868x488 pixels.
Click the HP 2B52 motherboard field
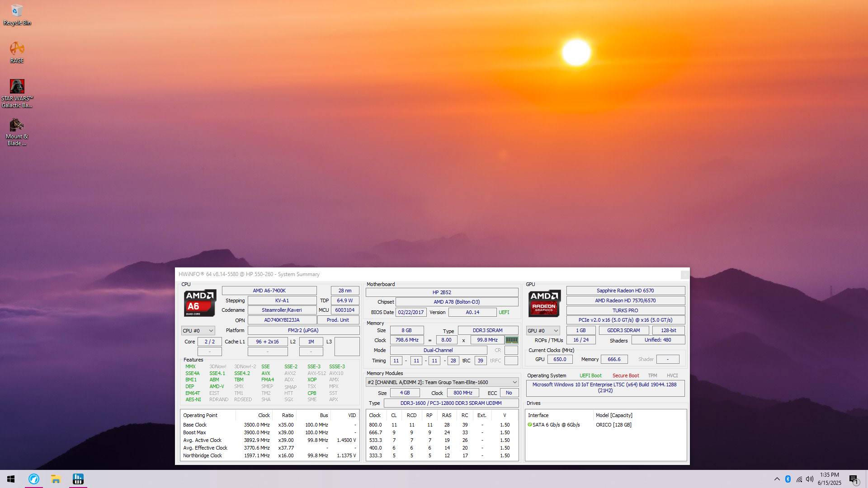point(442,292)
